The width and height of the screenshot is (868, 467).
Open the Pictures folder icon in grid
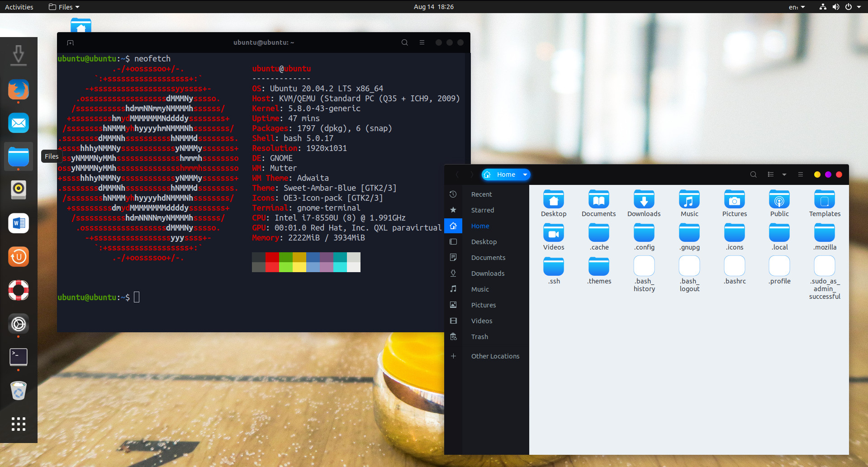click(735, 203)
